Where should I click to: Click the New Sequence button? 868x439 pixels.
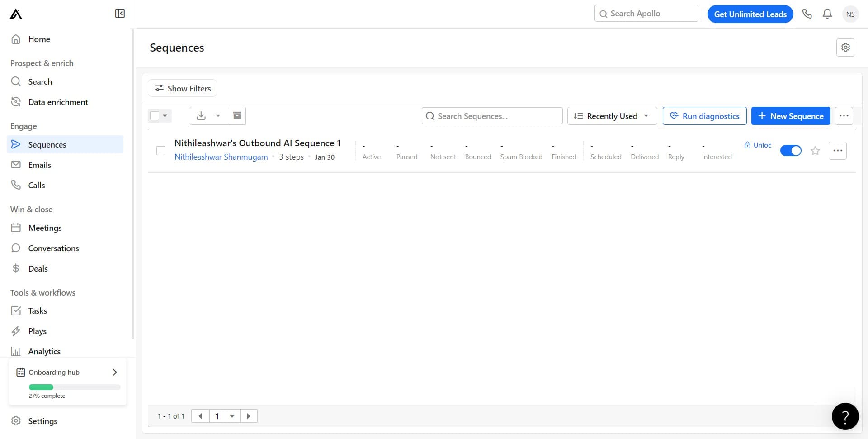(790, 116)
